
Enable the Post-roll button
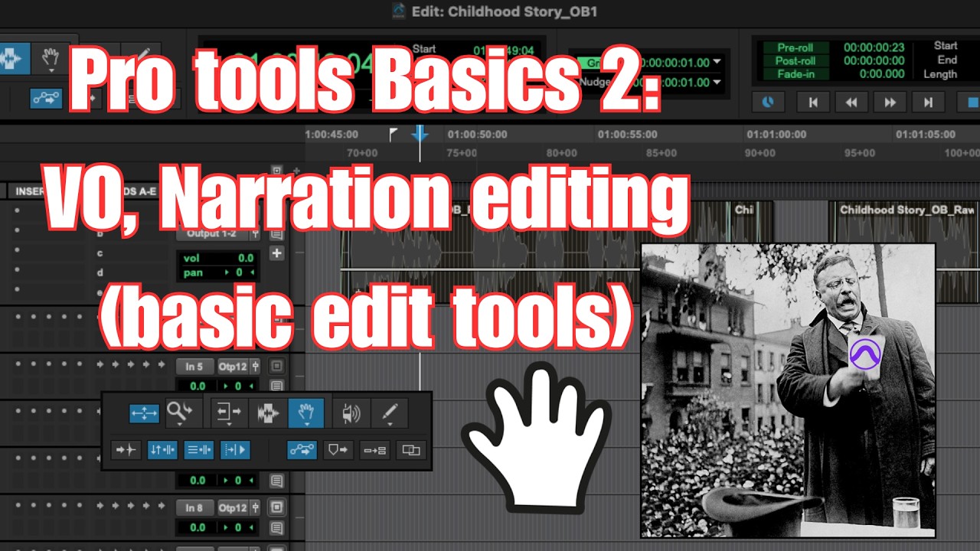795,60
